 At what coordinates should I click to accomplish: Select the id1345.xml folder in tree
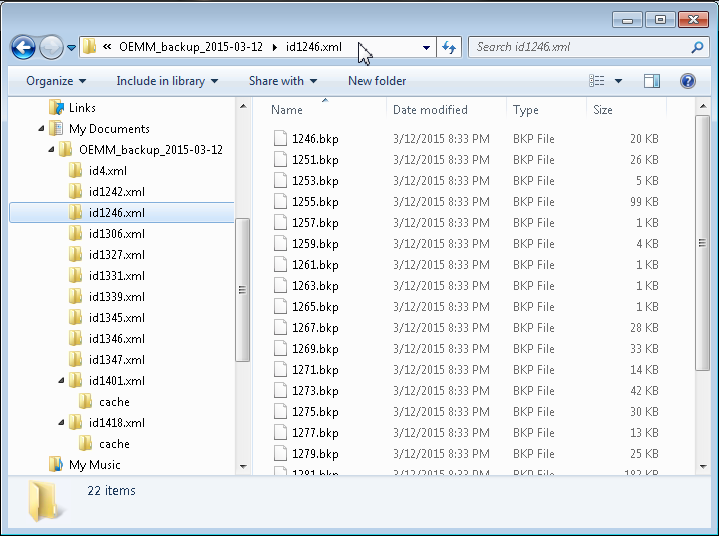click(x=116, y=318)
